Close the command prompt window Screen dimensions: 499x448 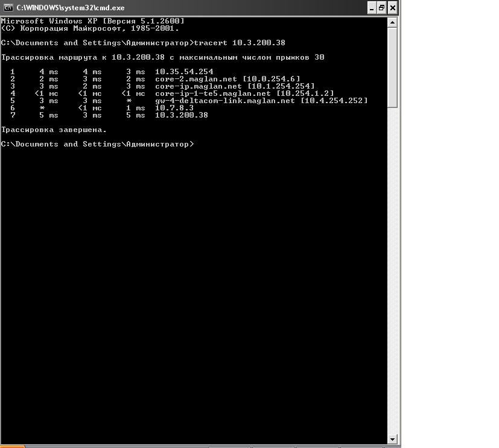click(x=393, y=8)
